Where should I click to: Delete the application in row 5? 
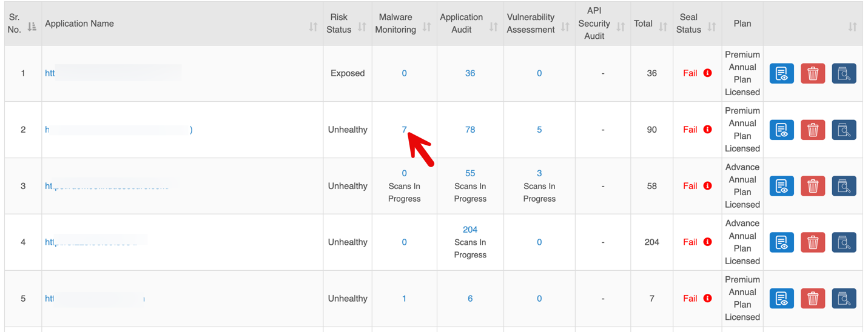click(812, 299)
